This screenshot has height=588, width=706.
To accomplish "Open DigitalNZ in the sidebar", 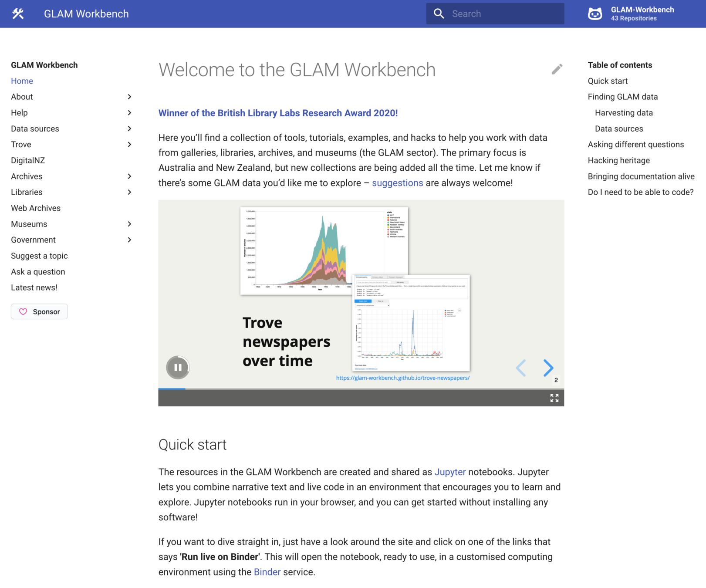I will click(28, 160).
